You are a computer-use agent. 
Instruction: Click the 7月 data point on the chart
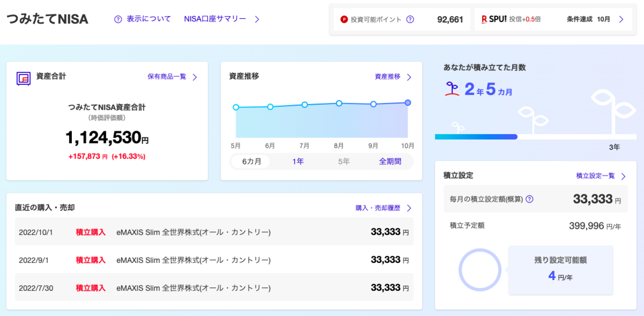pos(304,105)
